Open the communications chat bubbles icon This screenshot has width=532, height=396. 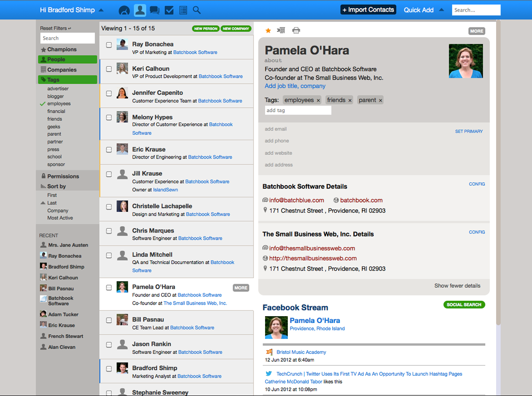(x=155, y=10)
